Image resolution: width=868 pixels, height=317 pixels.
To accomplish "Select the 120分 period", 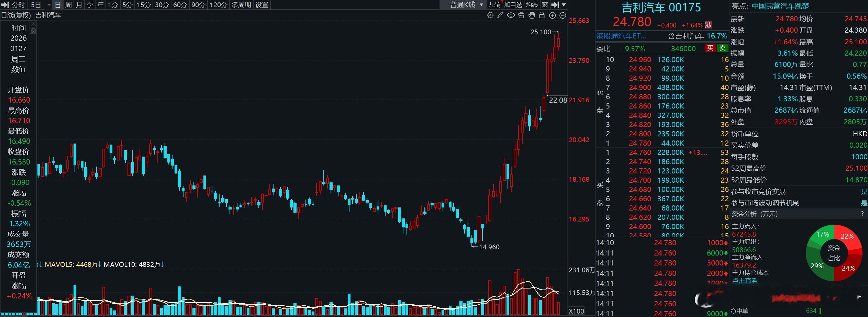I will tap(218, 5).
